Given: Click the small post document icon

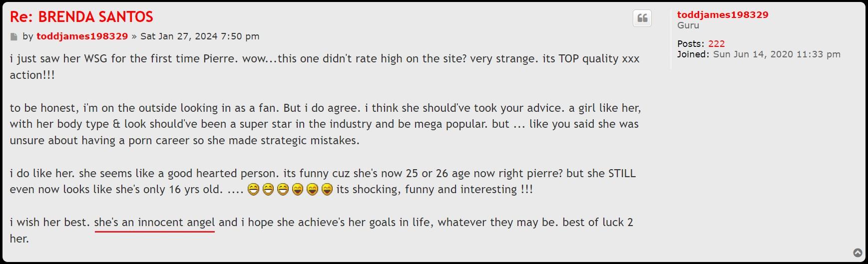Looking at the screenshot, I should pos(14,37).
